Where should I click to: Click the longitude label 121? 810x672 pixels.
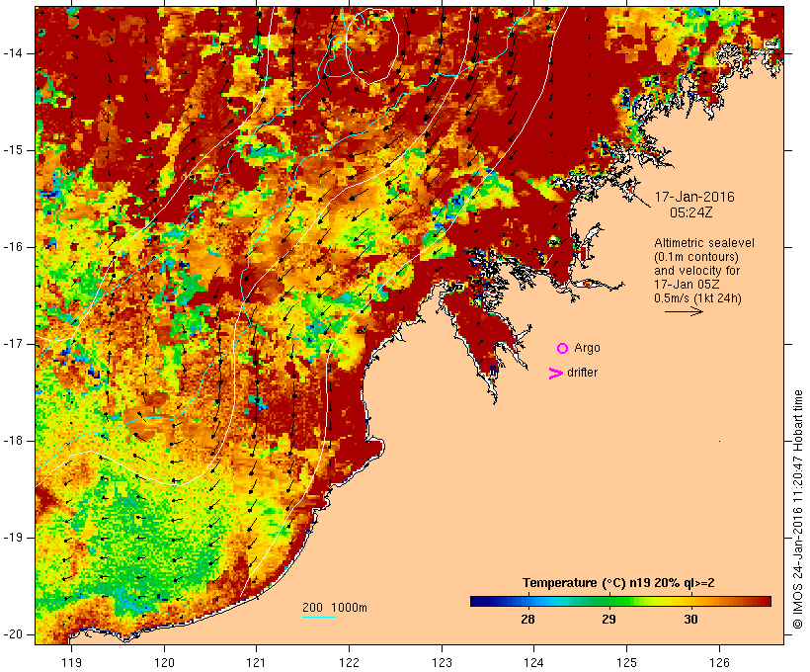point(256,662)
